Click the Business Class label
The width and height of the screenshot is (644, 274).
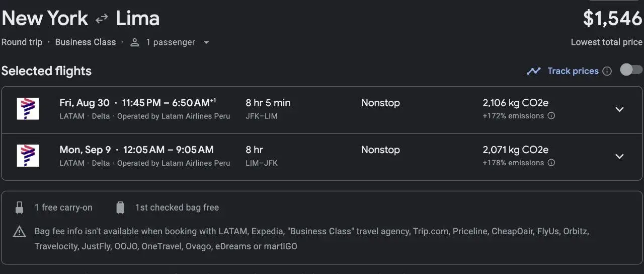[x=86, y=42]
